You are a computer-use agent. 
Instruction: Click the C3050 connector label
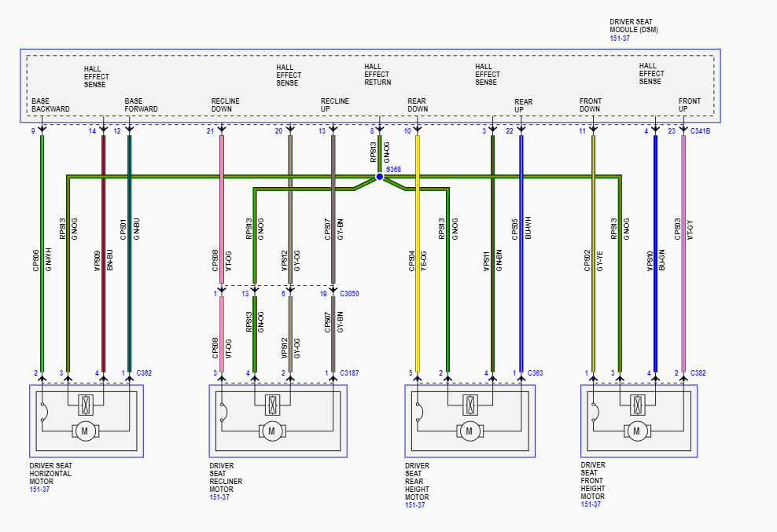pyautogui.click(x=348, y=293)
